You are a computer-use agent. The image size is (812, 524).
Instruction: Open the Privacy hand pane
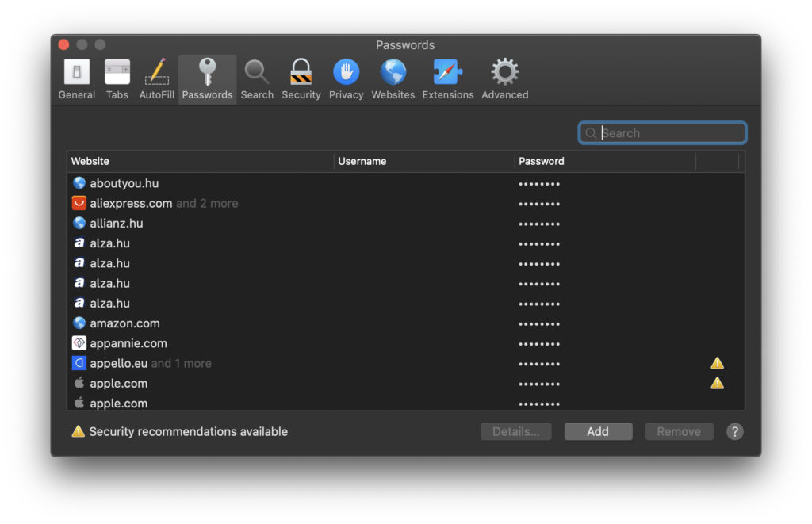click(346, 80)
